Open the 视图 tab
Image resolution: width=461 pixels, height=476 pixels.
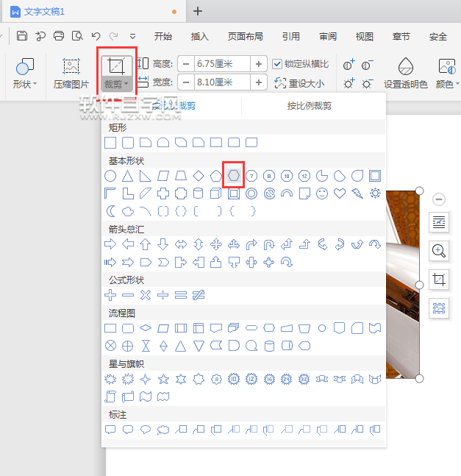click(364, 37)
